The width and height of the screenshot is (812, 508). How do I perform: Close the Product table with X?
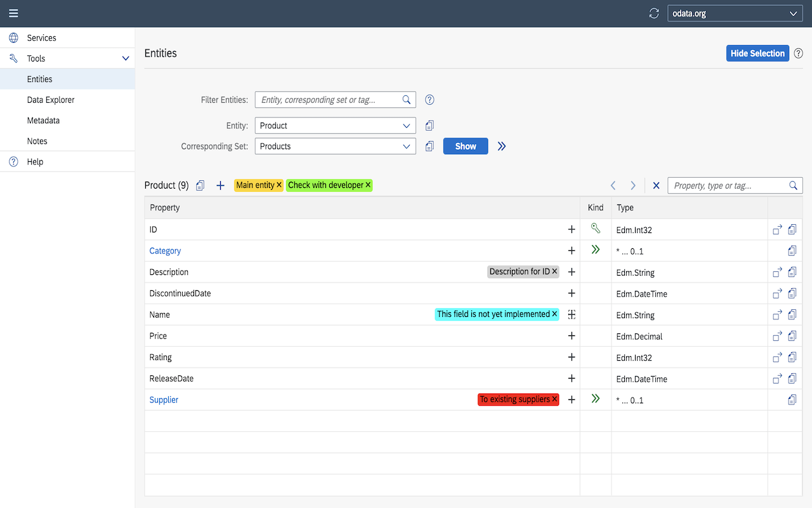(656, 185)
